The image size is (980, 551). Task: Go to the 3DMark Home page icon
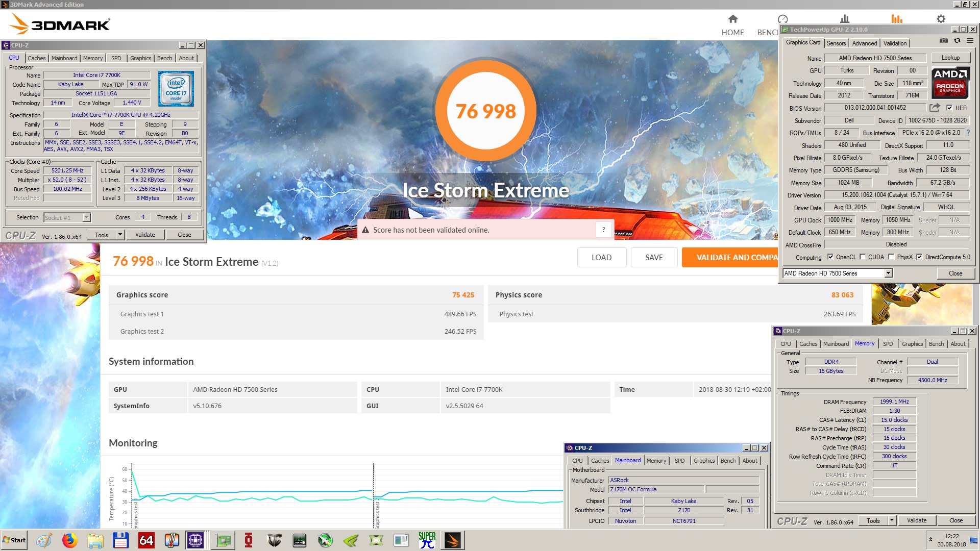tap(733, 19)
